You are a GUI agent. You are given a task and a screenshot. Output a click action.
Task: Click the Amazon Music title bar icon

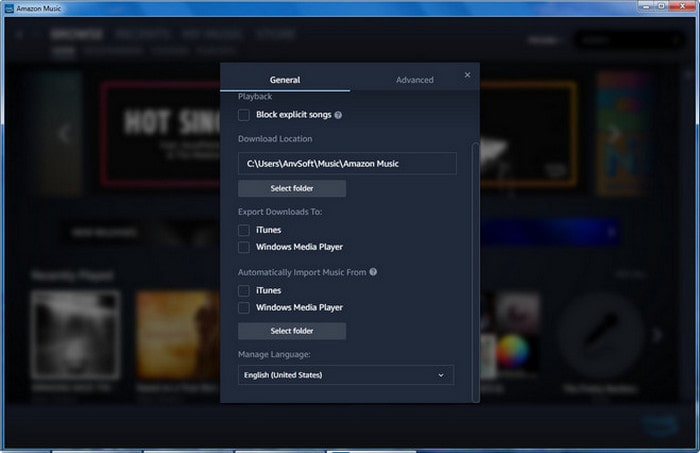tap(9, 8)
